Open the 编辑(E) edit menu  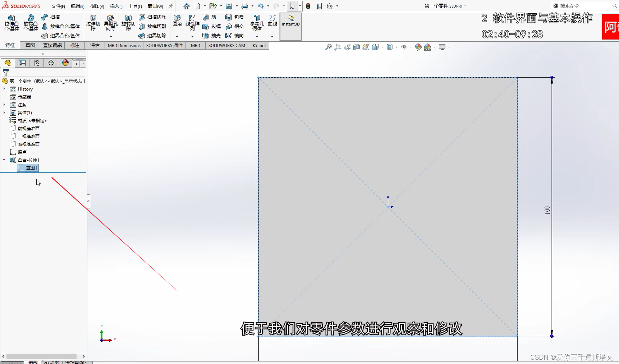pyautogui.click(x=77, y=6)
